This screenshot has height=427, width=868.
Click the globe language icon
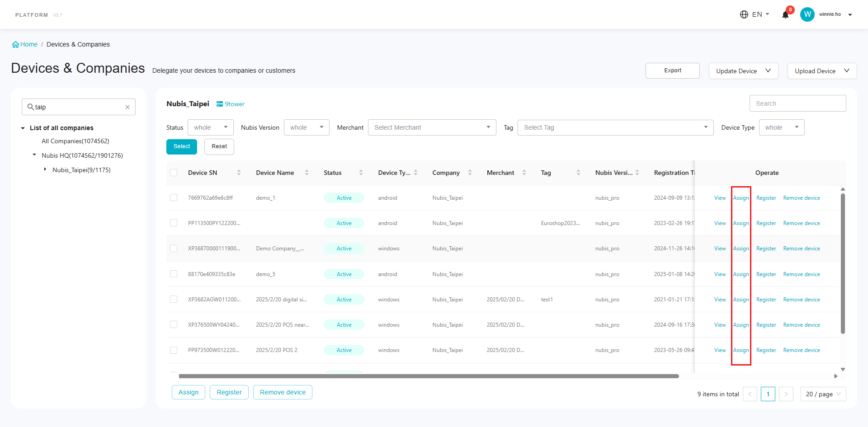(744, 14)
